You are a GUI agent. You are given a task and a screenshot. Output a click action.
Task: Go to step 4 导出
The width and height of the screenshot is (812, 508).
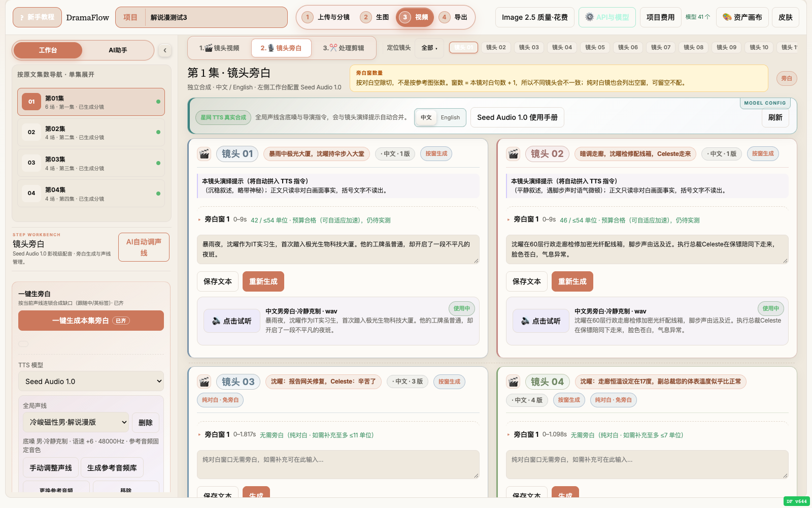(x=453, y=17)
